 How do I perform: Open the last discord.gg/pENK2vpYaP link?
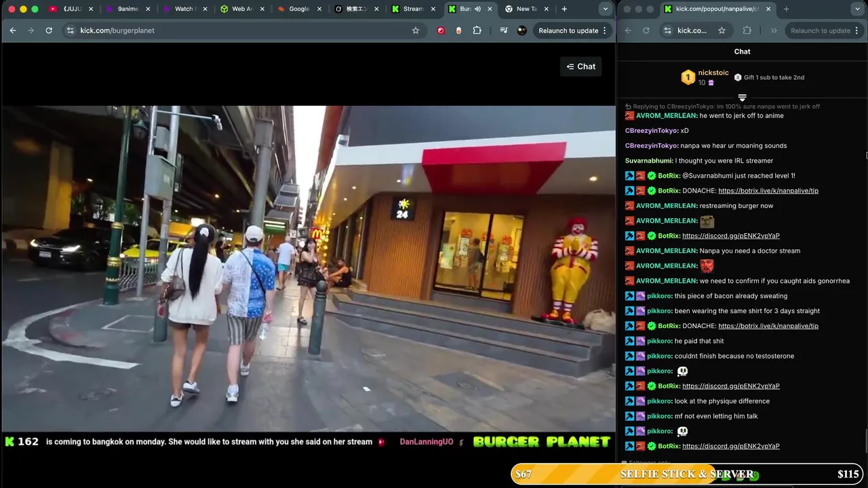click(731, 446)
